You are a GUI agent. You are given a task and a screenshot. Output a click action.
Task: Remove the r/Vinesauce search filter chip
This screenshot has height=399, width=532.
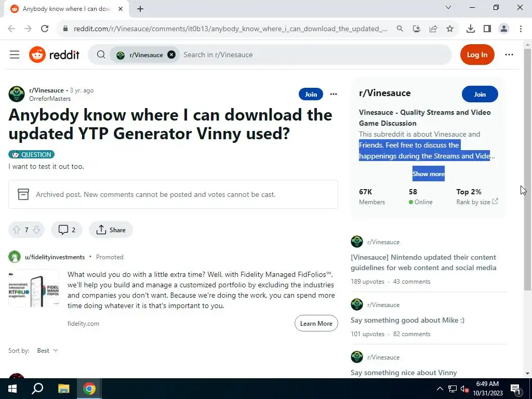[x=171, y=55]
